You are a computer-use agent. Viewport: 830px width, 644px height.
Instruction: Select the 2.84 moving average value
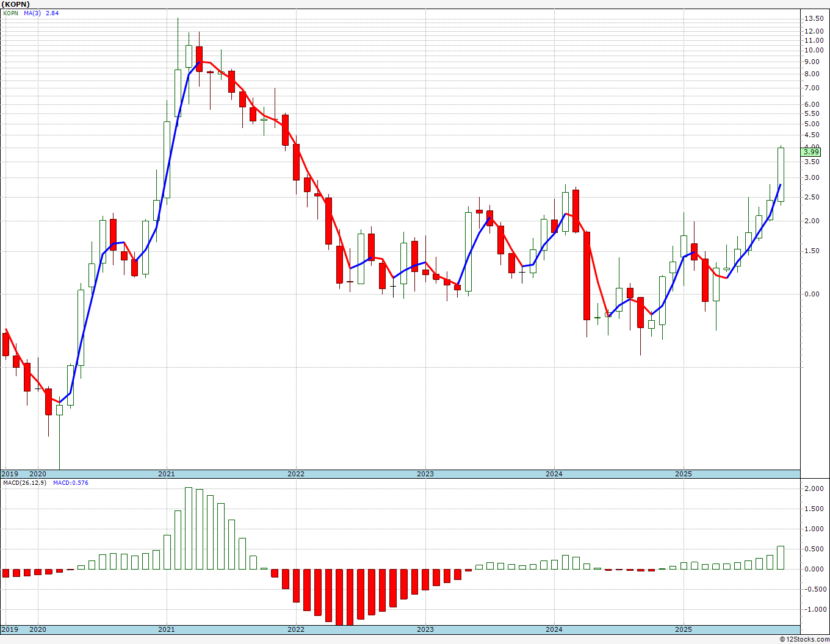pyautogui.click(x=52, y=13)
